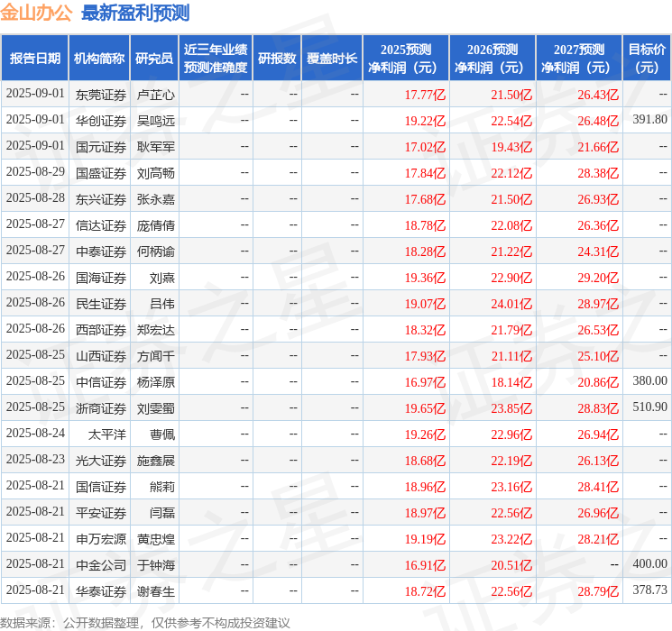
Task: Select the 中泰证券 institution cell
Action: [101, 251]
